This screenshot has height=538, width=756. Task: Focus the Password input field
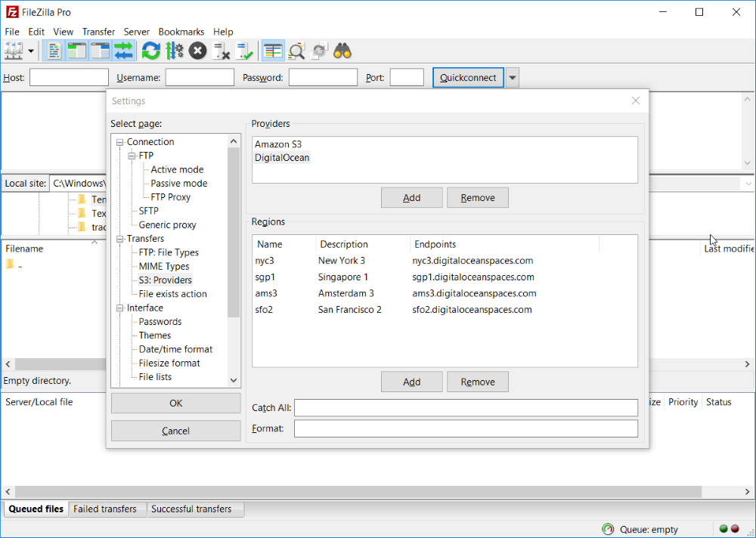pos(323,78)
